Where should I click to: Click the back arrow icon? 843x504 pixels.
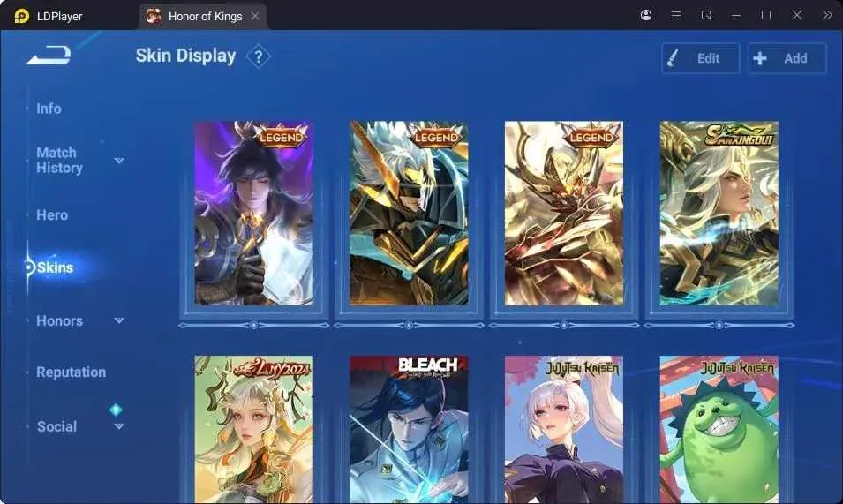49,56
